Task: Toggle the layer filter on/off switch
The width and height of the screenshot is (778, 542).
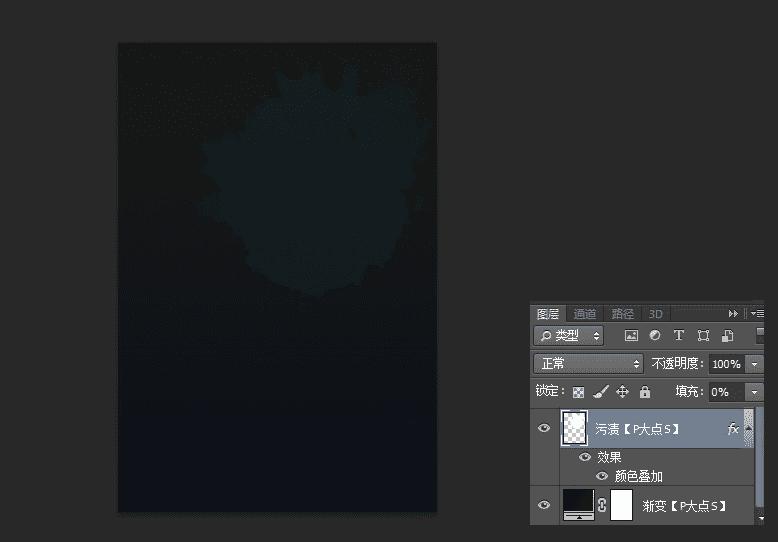Action: [760, 336]
